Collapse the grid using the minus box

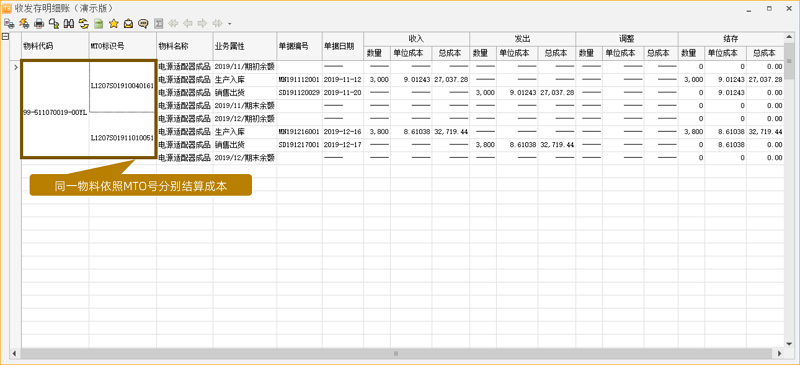[x=6, y=36]
